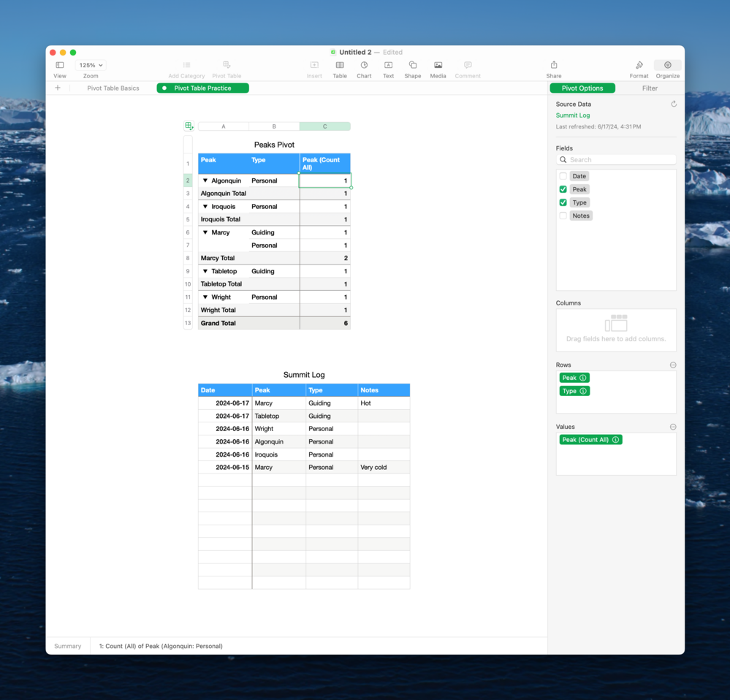Open Rows section more-options button
730x700 pixels.
(673, 365)
